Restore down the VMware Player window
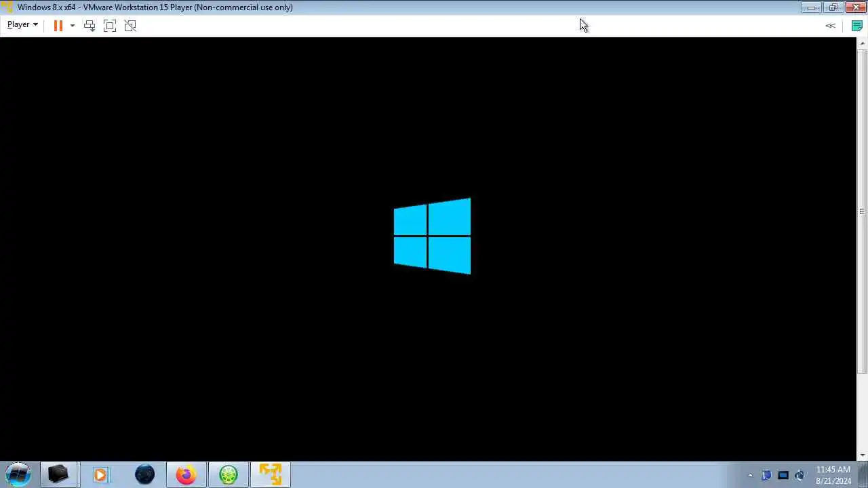The image size is (868, 488). (833, 7)
